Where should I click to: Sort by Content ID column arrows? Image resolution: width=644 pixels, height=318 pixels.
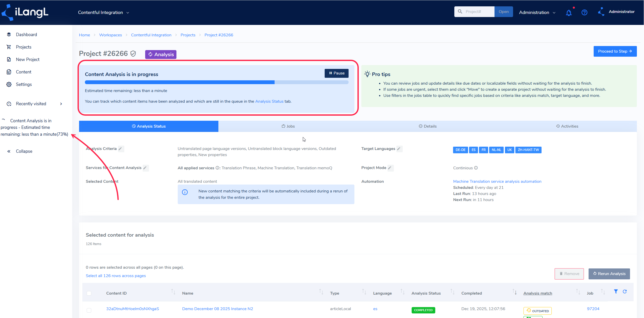173,292
